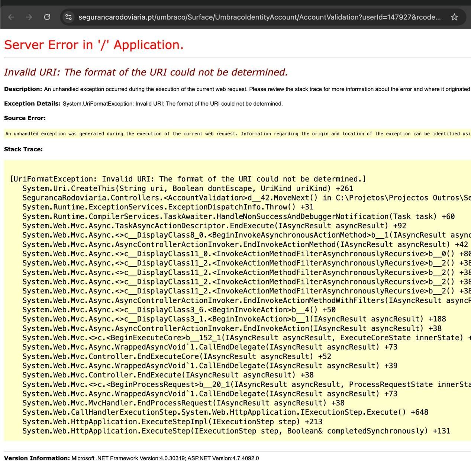471x476 pixels.
Task: Bookmark this page with the star icon
Action: 454,17
